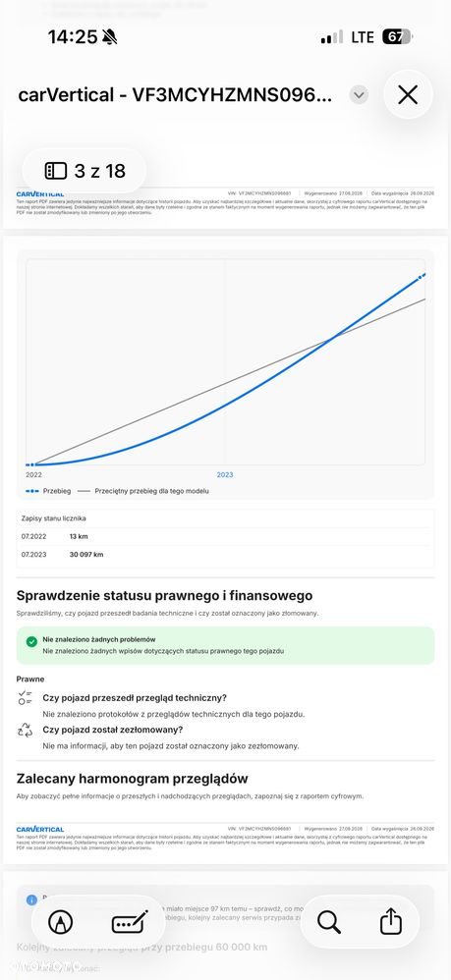Tap the search magnifier icon
The width and height of the screenshot is (451, 980).
328,922
